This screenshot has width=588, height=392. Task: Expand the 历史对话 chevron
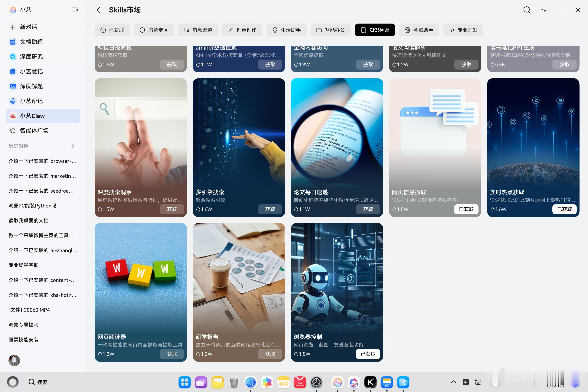73,146
